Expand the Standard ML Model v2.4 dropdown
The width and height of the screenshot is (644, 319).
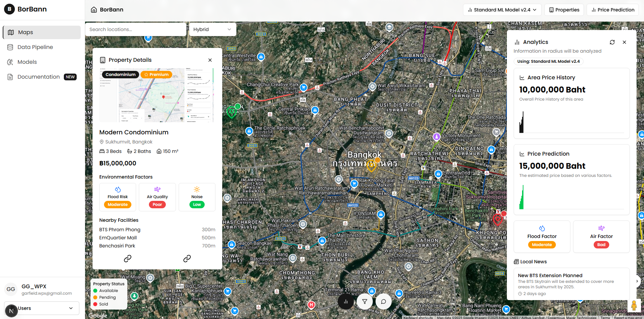click(502, 10)
